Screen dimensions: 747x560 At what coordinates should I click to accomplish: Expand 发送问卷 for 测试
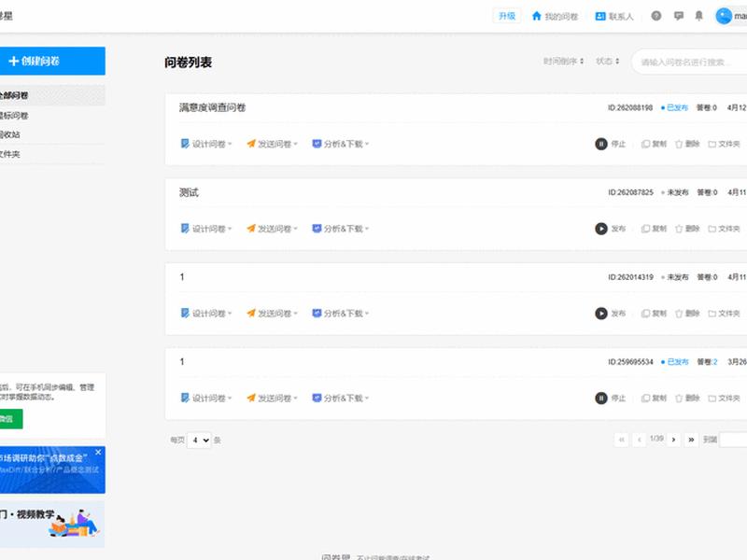pos(272,229)
